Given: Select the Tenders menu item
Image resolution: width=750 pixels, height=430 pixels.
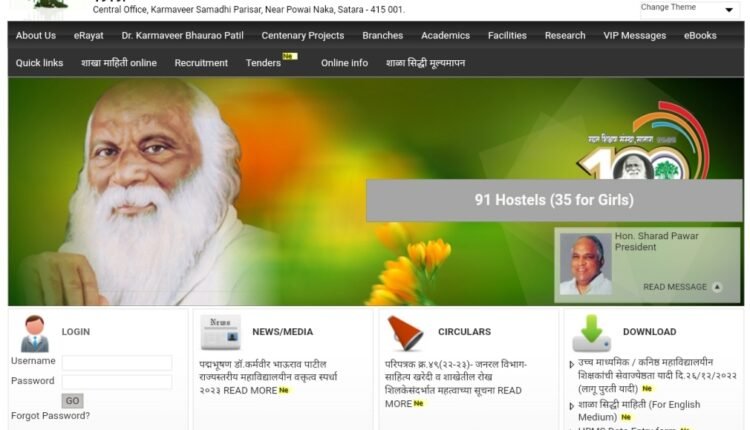Looking at the screenshot, I should click(x=264, y=63).
